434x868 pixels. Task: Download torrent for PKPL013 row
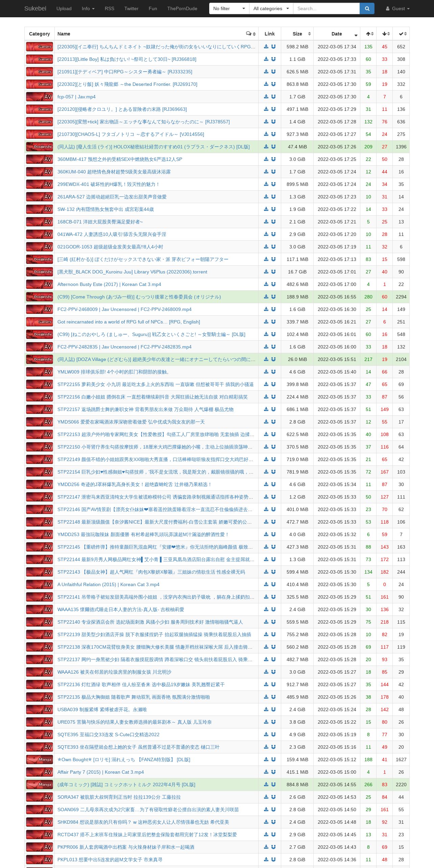click(266, 860)
